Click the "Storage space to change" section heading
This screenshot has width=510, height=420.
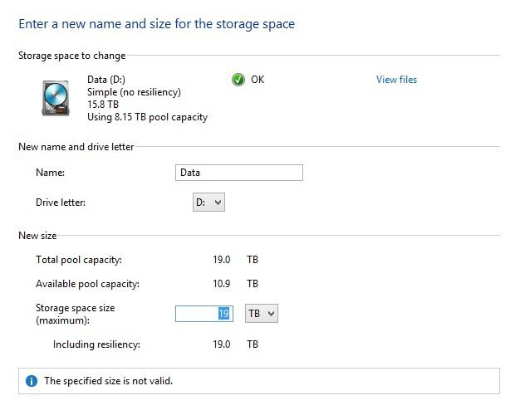point(71,56)
